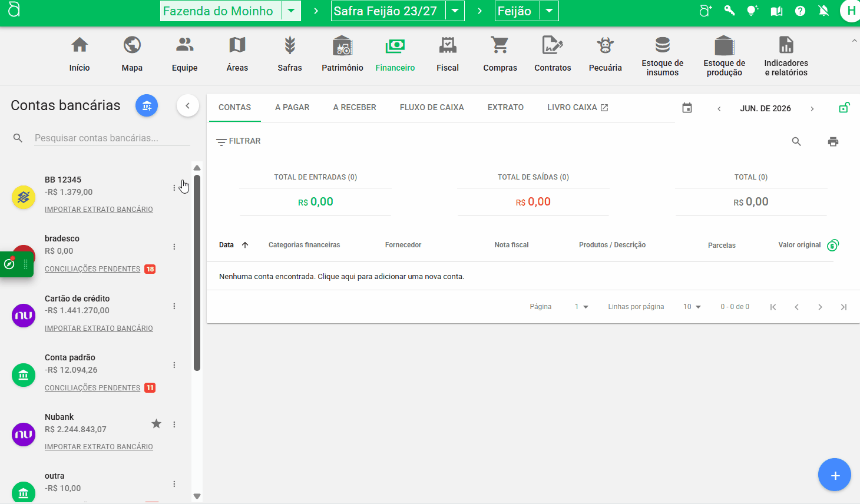Toggle favorite star on Nubank account

156,424
